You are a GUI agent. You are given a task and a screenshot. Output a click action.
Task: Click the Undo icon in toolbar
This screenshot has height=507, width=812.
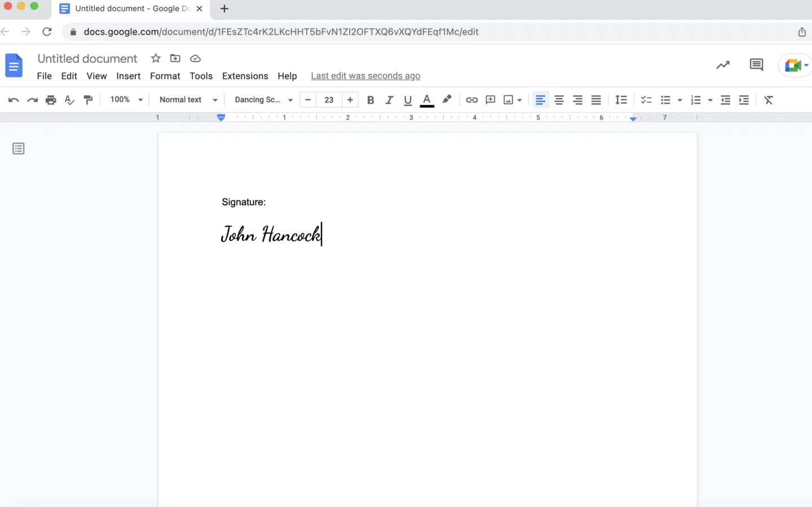point(14,100)
